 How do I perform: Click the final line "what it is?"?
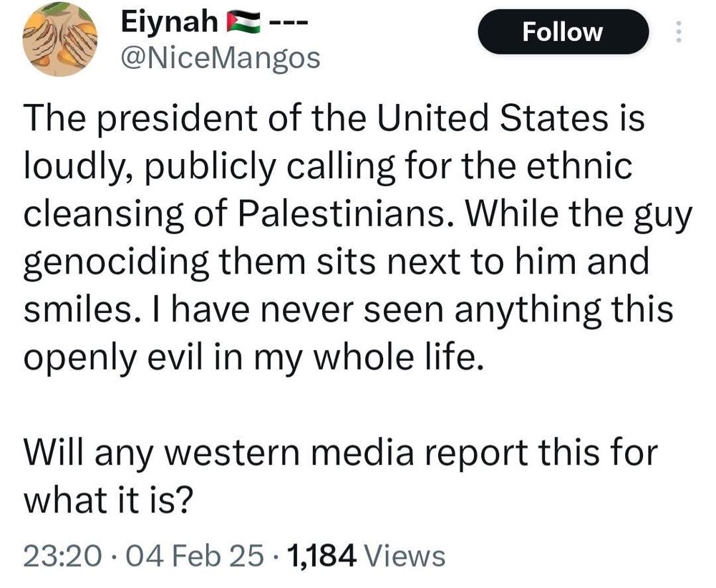tap(106, 501)
